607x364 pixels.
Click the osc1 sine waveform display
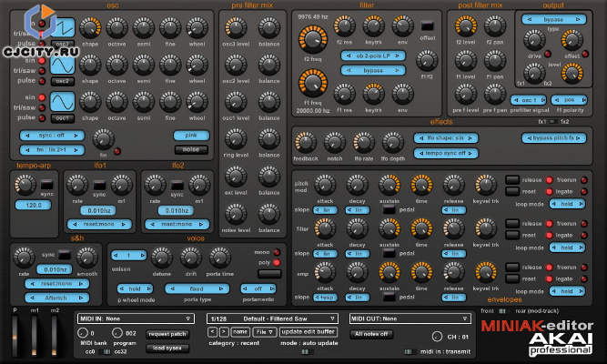[62, 102]
